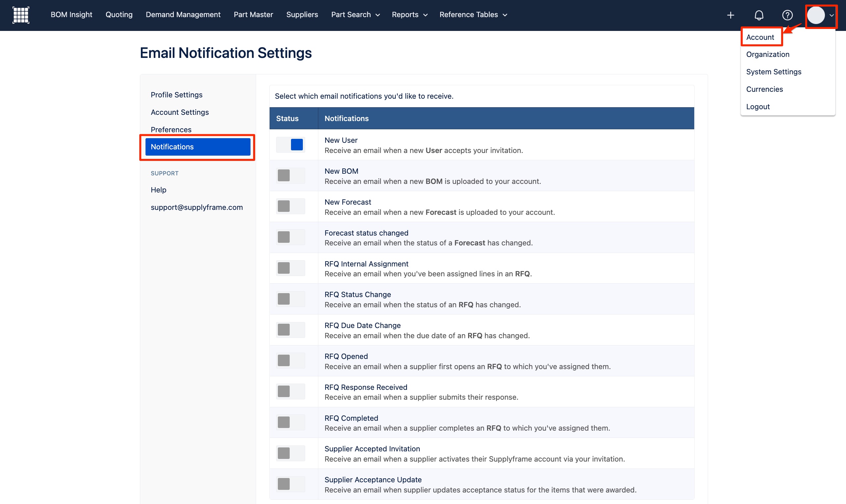Open Preferences in the sidebar
846x504 pixels.
pyautogui.click(x=171, y=129)
